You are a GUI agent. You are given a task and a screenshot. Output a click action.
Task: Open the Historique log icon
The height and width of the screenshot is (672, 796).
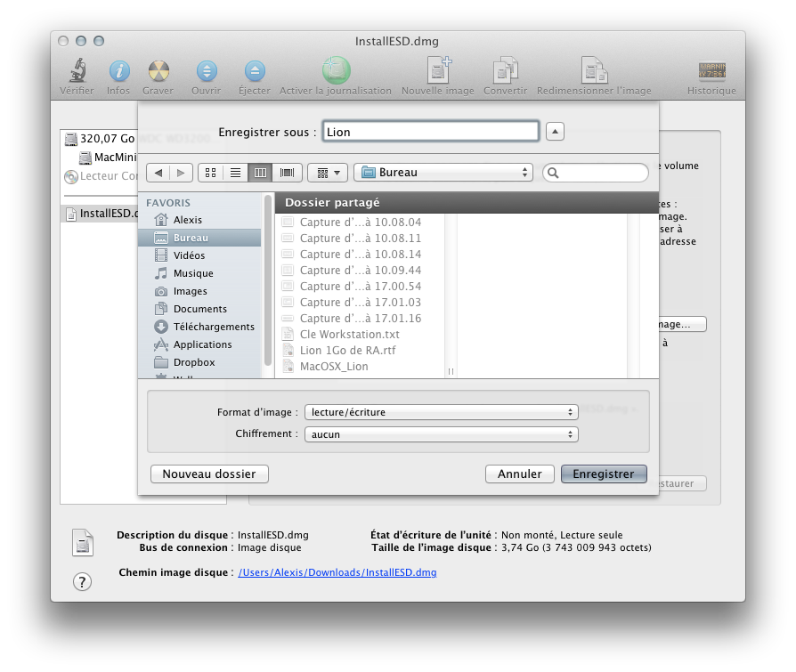point(711,71)
